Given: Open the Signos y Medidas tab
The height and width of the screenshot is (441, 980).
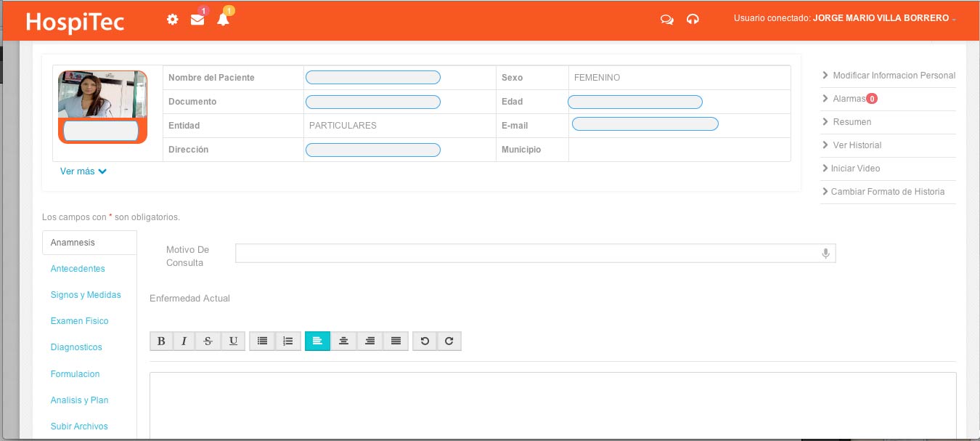Looking at the screenshot, I should pyautogui.click(x=86, y=295).
